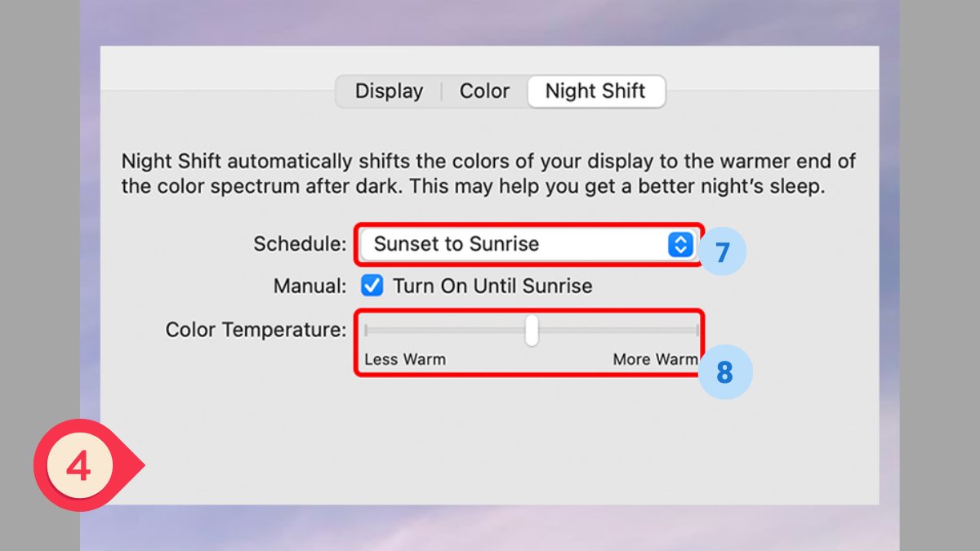This screenshot has height=551, width=980.
Task: Click the Manual: field label
Action: (x=310, y=287)
